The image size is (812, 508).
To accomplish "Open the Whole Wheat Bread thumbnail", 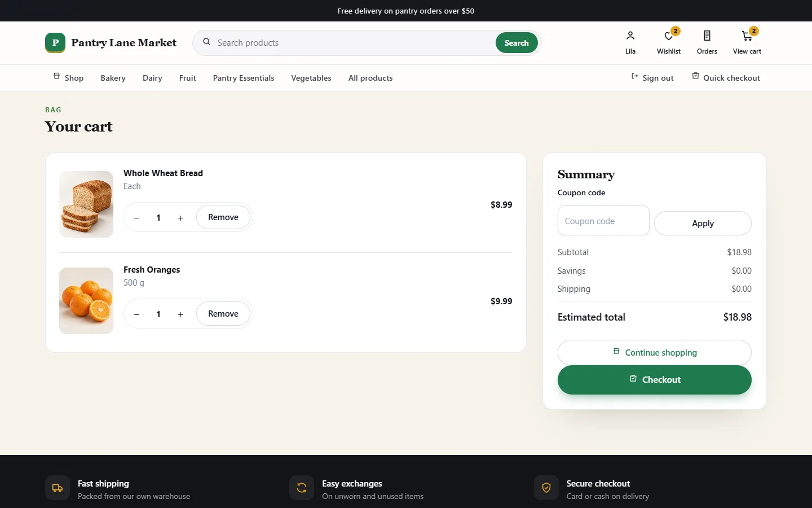I will coord(86,204).
